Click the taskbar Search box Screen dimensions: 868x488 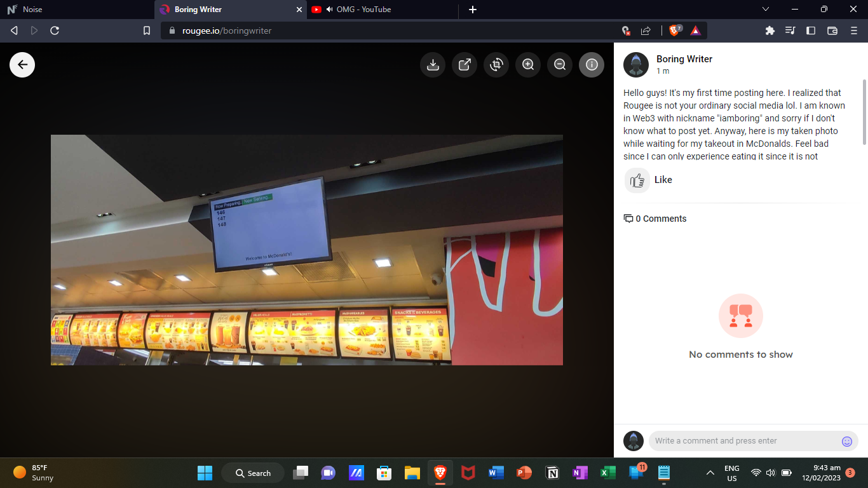click(x=253, y=473)
